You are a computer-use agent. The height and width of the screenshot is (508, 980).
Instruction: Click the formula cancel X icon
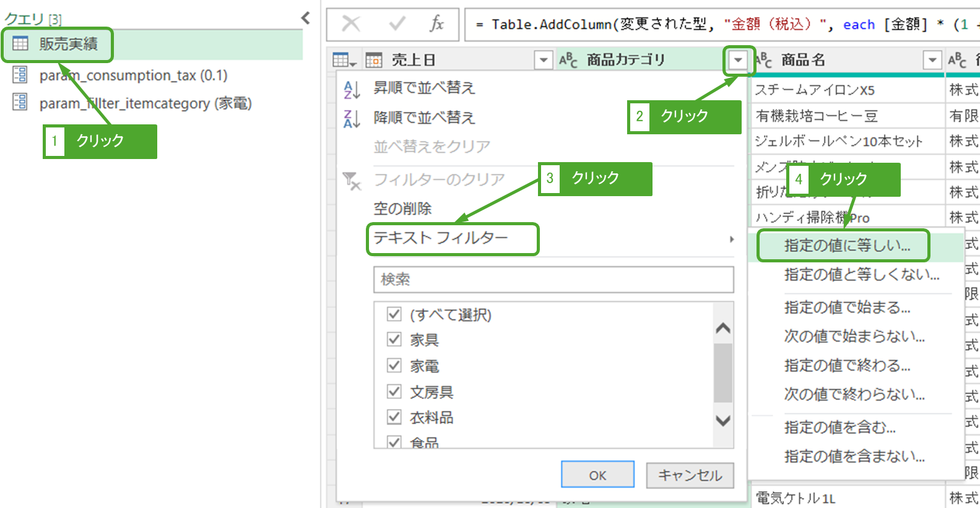pyautogui.click(x=351, y=24)
